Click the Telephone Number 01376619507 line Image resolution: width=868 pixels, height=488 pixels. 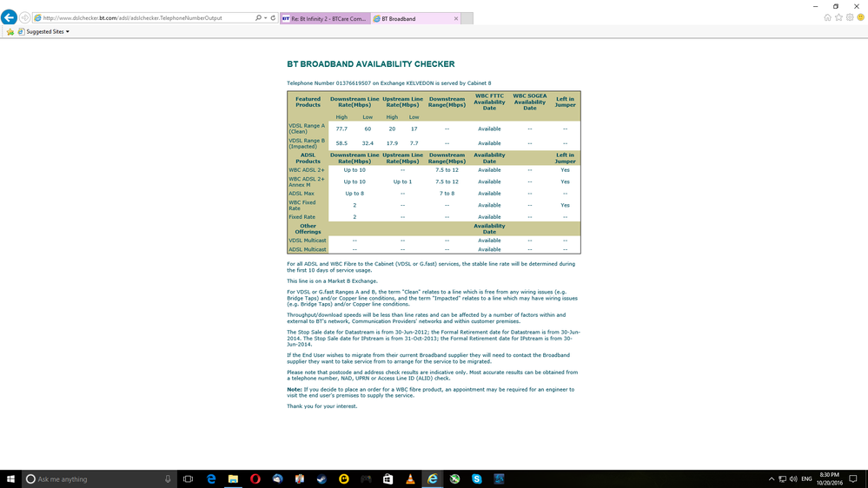[388, 83]
